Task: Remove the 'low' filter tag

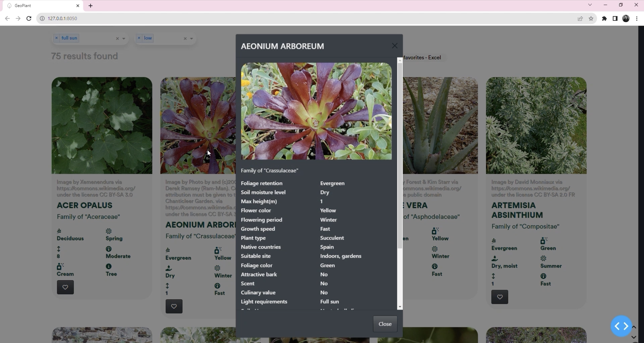Action: click(x=139, y=38)
